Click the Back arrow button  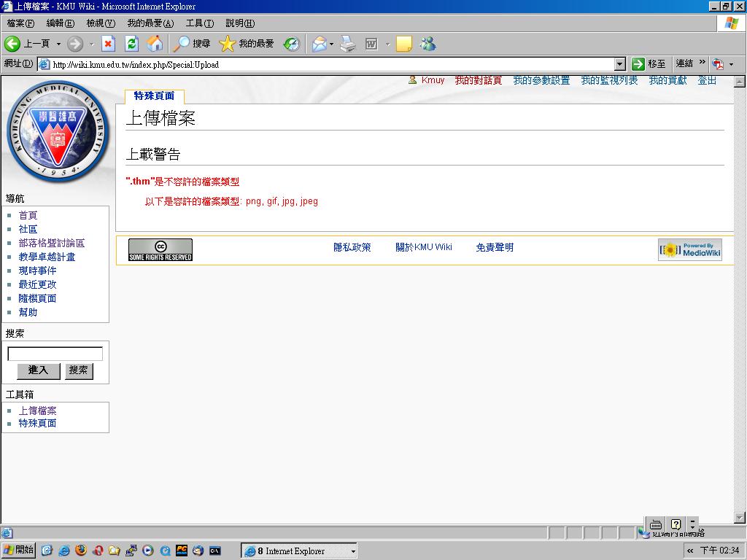point(12,44)
